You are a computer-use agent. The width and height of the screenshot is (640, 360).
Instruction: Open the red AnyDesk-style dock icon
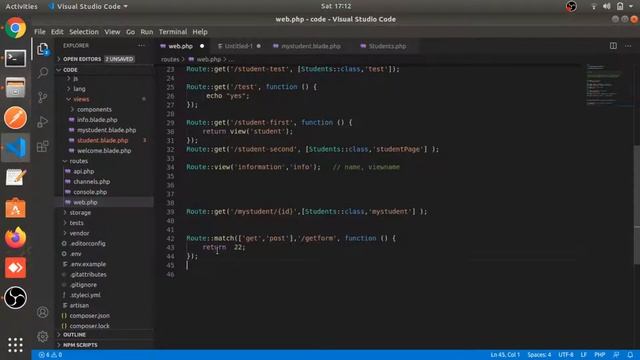pyautogui.click(x=16, y=268)
